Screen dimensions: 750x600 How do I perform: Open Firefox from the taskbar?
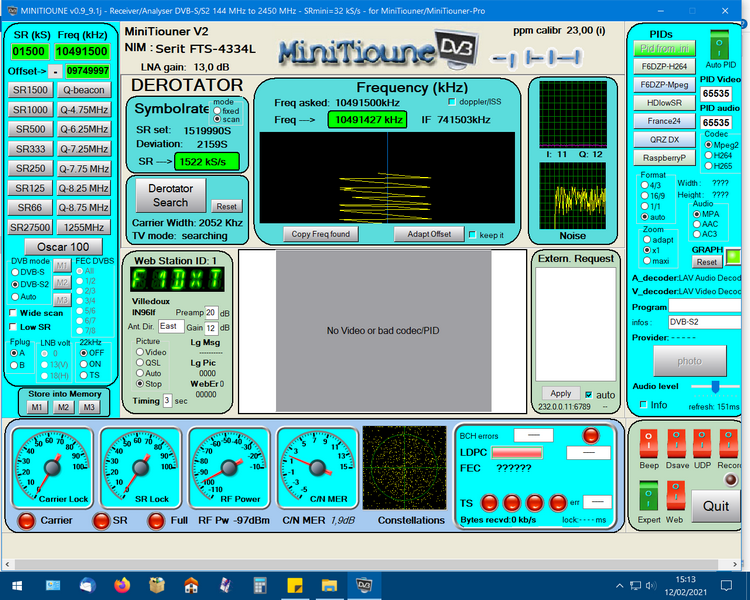pyautogui.click(x=122, y=585)
